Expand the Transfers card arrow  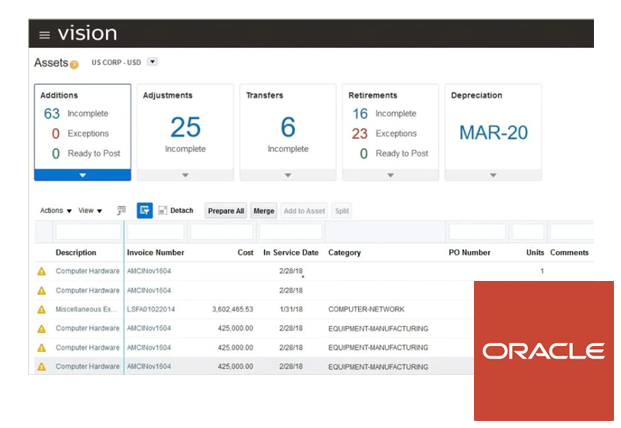tap(288, 175)
